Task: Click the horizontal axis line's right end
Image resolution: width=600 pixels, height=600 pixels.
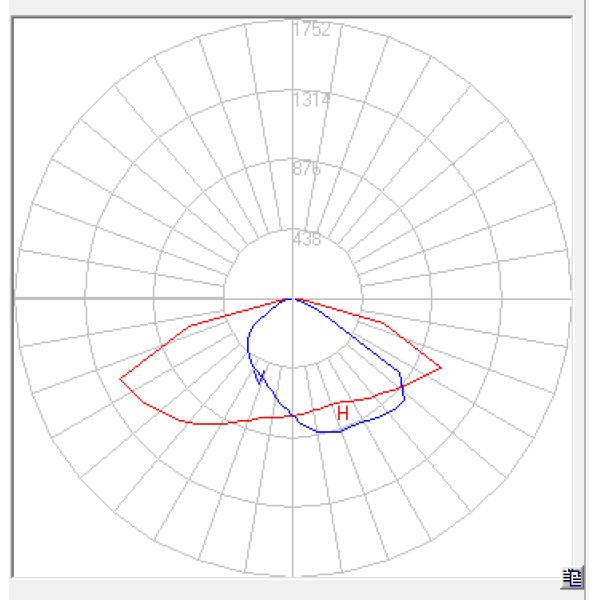Action: click(x=568, y=298)
